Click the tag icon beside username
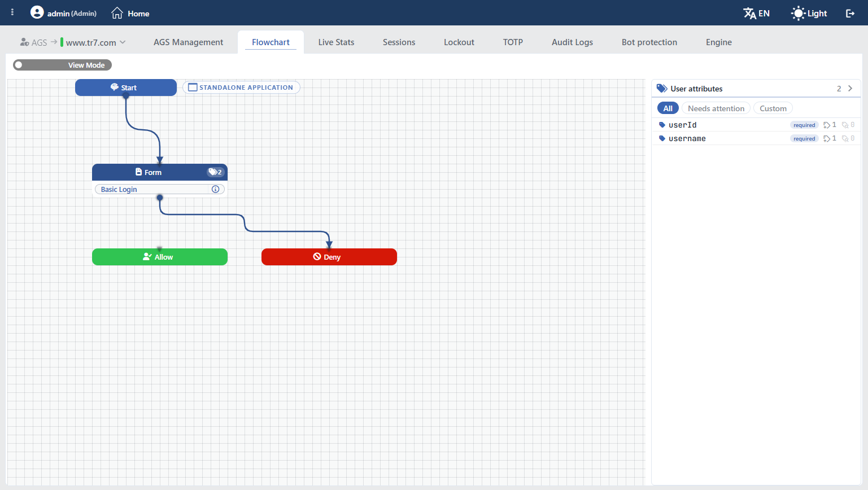Viewport: 868px width, 490px height. click(x=662, y=138)
